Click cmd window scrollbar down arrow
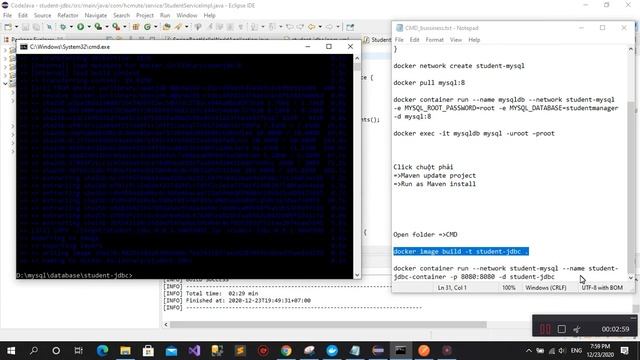Image resolution: width=640 pixels, height=360 pixels. (x=357, y=275)
